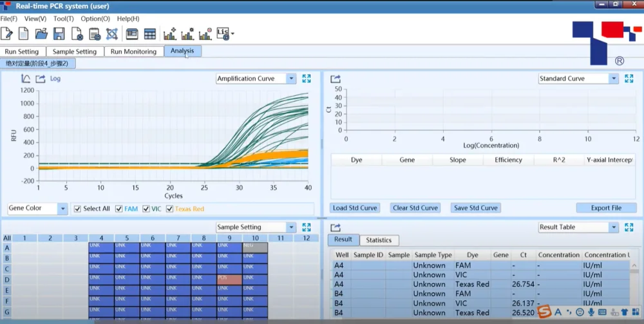644x324 pixels.
Task: Select the Result tab
Action: click(x=343, y=240)
